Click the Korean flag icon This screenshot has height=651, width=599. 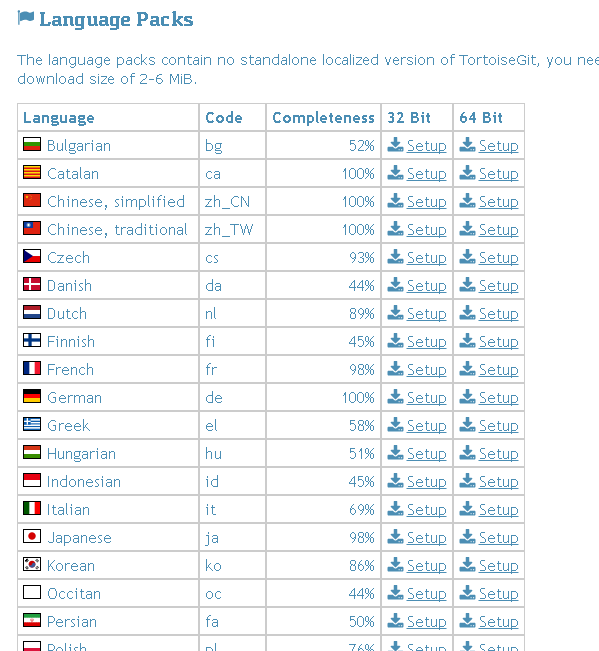point(32,564)
